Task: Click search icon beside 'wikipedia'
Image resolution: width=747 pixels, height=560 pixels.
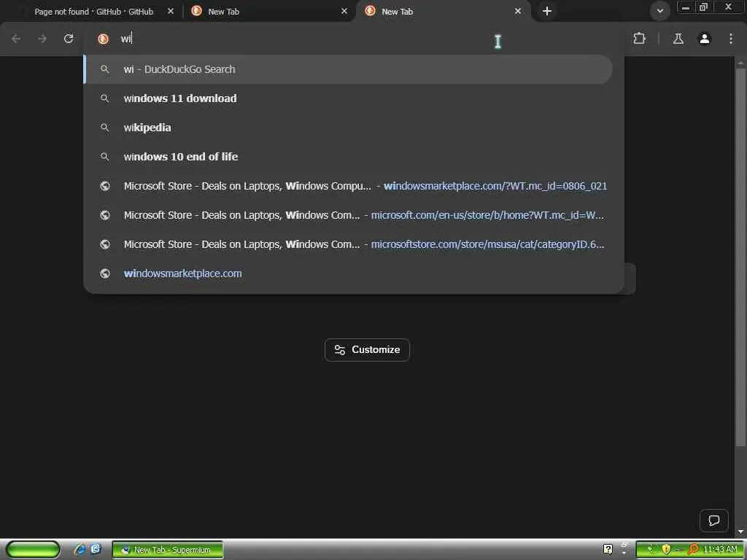Action: coord(105,128)
